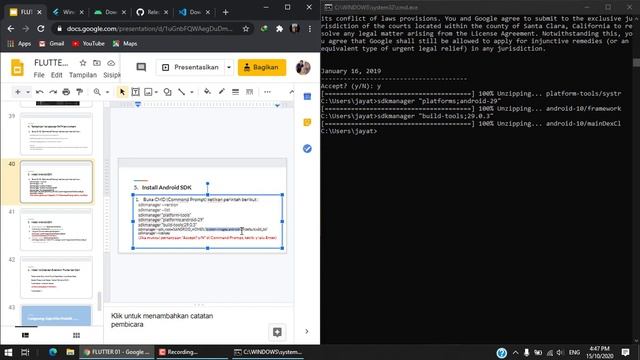Share using Bagikan button
Viewport: 640px width, 360px height.
pos(262,67)
